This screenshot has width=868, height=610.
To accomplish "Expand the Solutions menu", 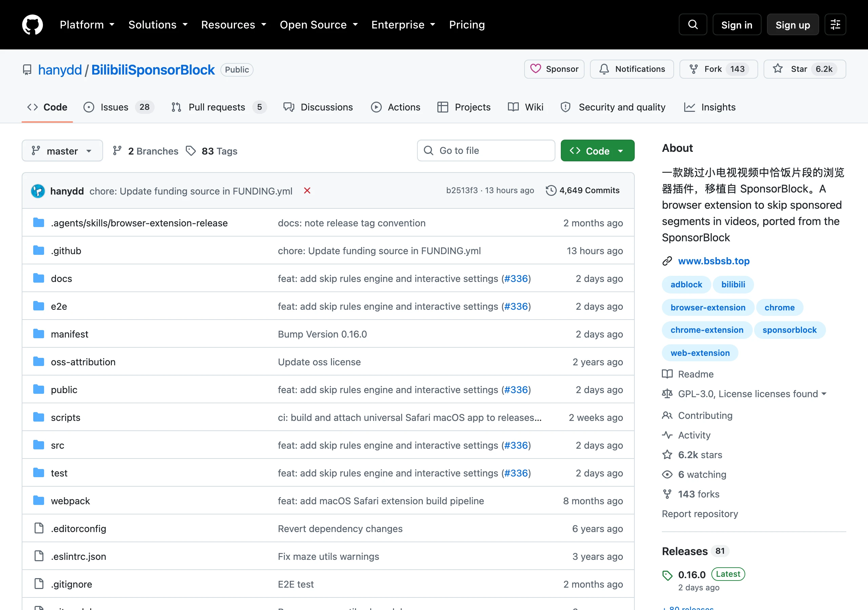I will pyautogui.click(x=158, y=24).
